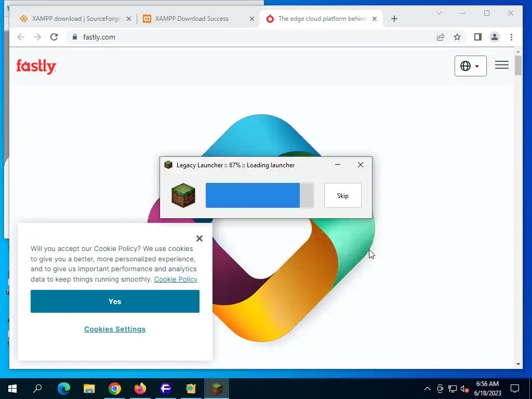The width and height of the screenshot is (532, 399).
Task: Switch to the XAMPP download SourceForge tab
Action: (75, 19)
